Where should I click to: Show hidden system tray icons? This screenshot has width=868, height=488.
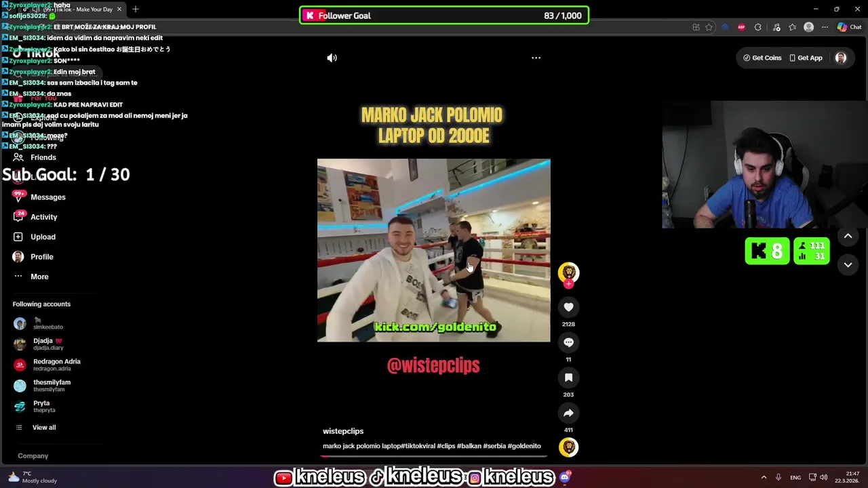tap(764, 477)
